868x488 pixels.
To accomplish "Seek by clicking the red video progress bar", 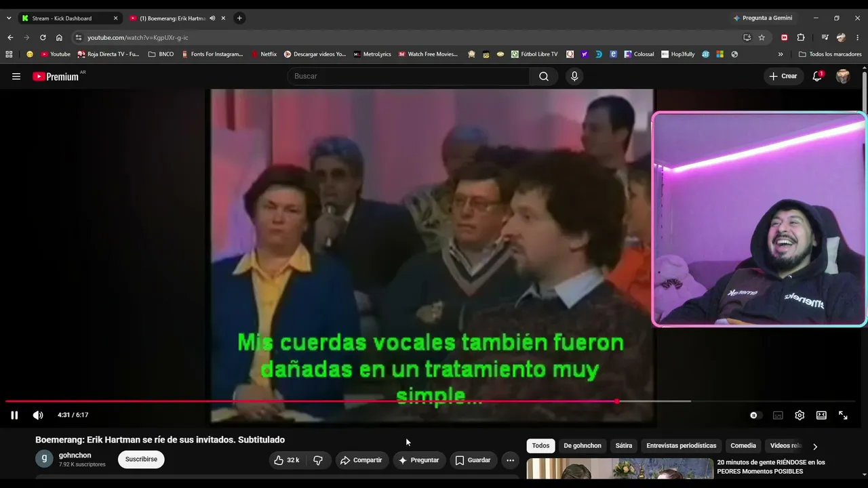I will tap(311, 401).
